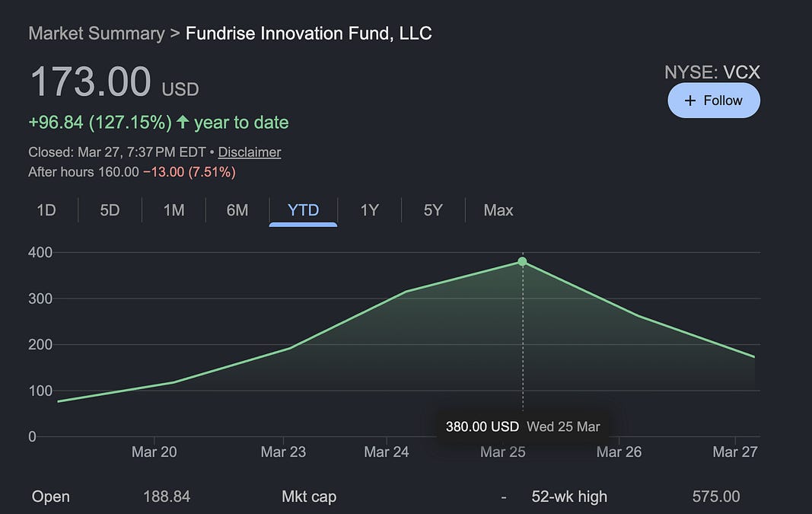The height and width of the screenshot is (514, 812).
Task: Click the Fundrise Innovation Fund, LLC title
Action: pos(309,34)
